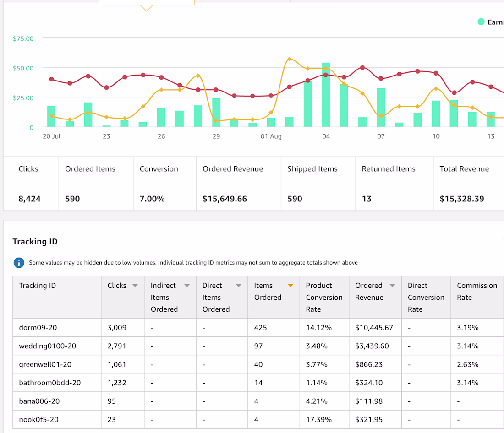Screen dimensions: 504x433
Task: Select the Shipped Items summary tab
Action: pos(318,184)
